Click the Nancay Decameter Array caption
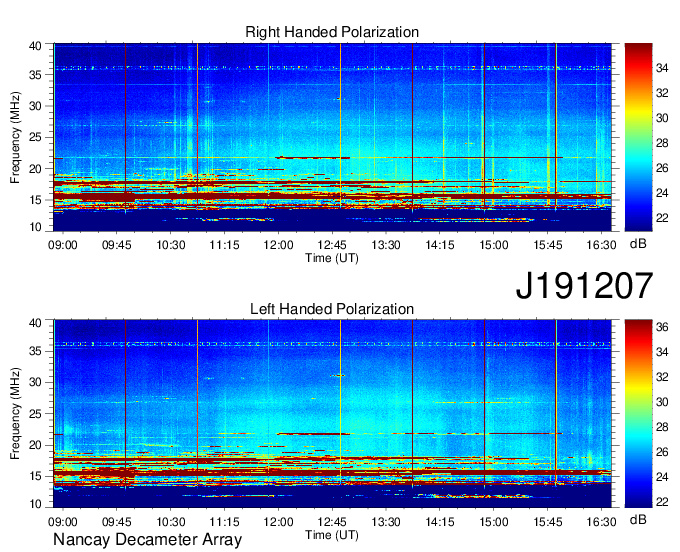The image size is (680, 552). tap(147, 539)
